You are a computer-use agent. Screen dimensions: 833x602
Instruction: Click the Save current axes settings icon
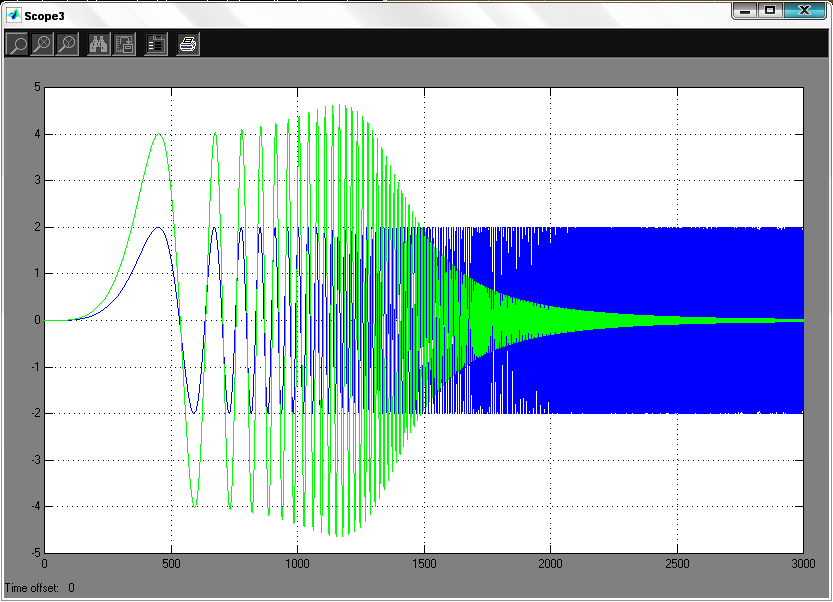coord(124,45)
